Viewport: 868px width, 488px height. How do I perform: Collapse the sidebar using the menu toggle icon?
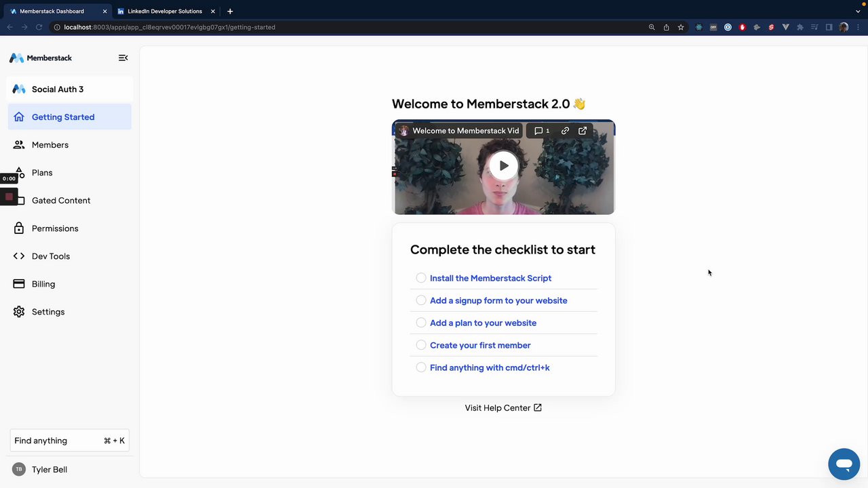coord(123,58)
